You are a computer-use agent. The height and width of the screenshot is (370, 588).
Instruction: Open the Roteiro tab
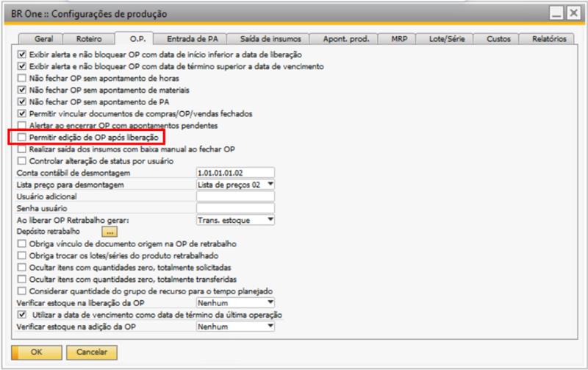click(x=88, y=38)
